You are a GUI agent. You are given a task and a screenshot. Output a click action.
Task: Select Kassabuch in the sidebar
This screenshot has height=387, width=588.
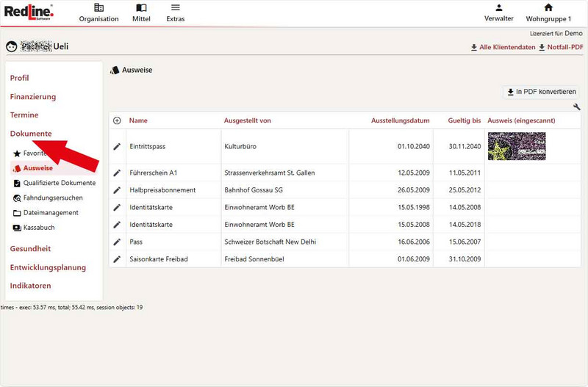38,228
